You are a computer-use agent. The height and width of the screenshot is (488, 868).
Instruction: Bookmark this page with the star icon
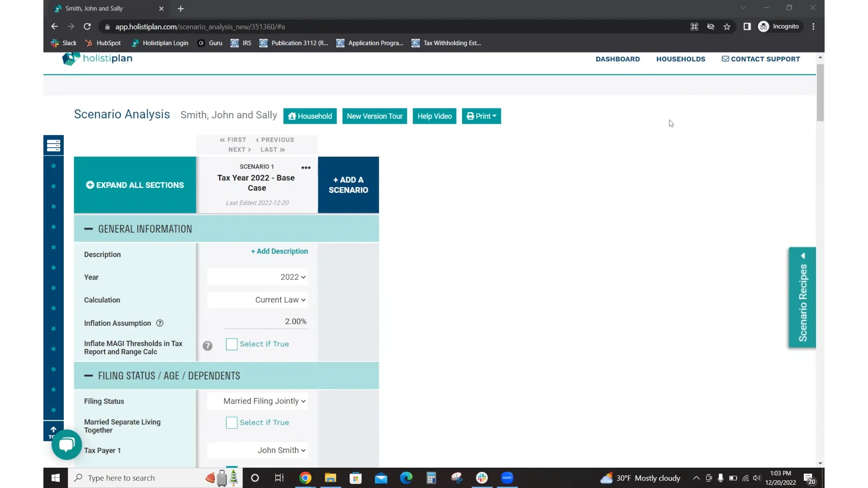point(726,27)
